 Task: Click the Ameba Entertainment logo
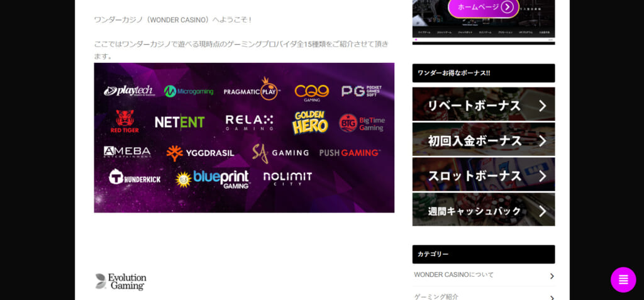tap(127, 152)
